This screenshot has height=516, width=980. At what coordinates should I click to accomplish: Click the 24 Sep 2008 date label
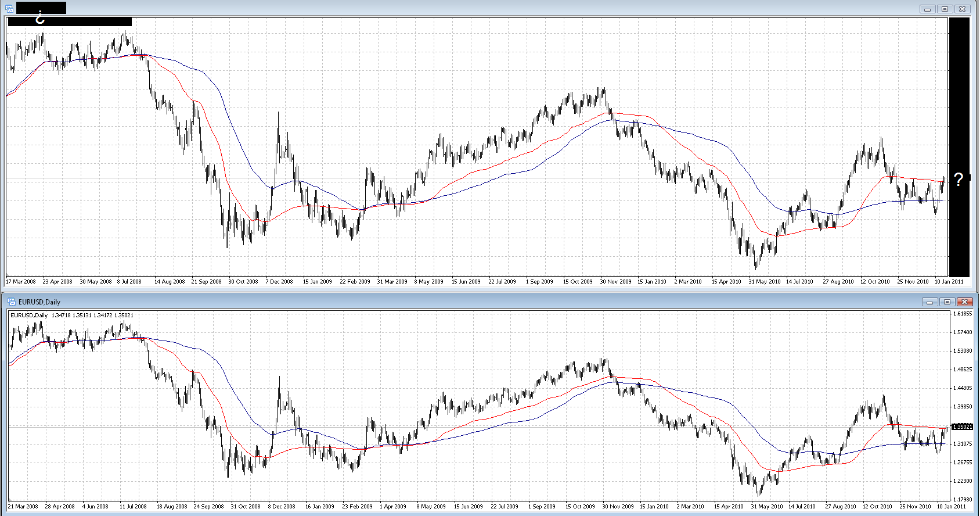tap(209, 507)
